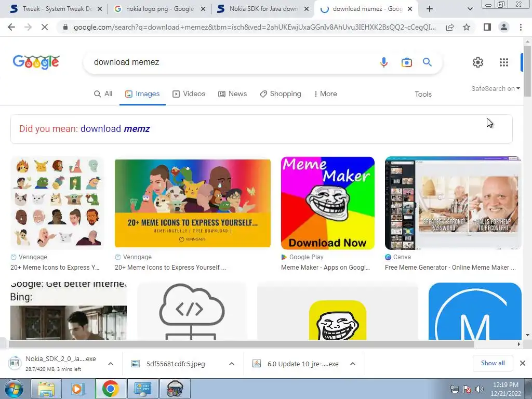
Task: Click the blue magnifier search button
Action: [427, 62]
